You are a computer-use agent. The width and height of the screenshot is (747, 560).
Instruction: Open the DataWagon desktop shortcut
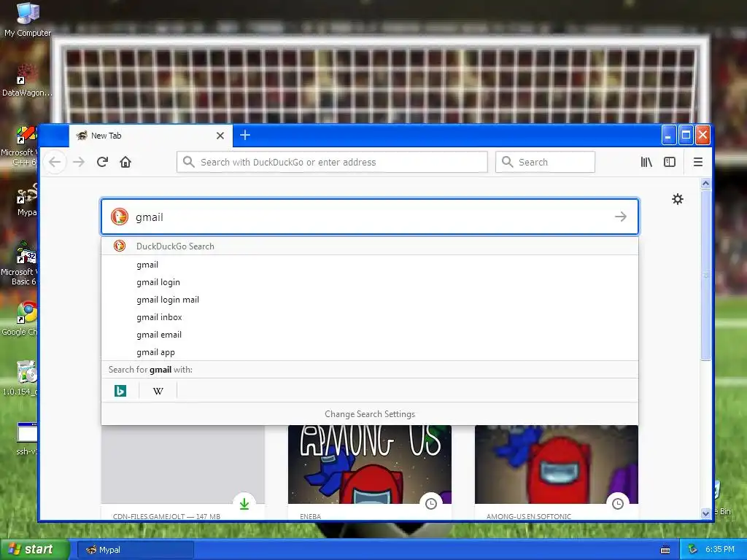point(26,80)
